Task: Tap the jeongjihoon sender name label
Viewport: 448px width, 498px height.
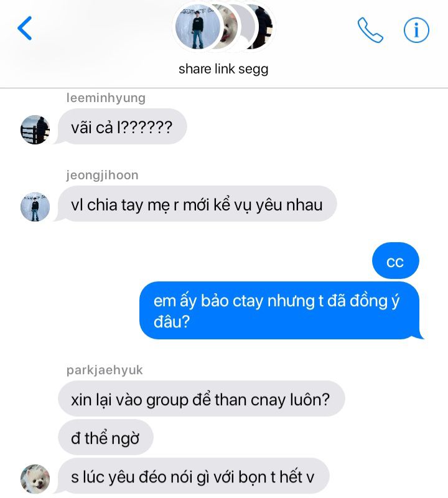Action: [102, 176]
